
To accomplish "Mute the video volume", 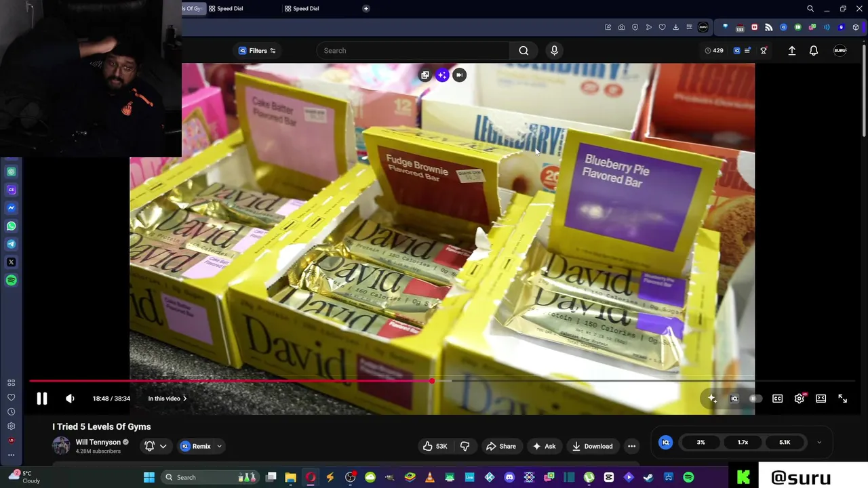I will tap(70, 399).
